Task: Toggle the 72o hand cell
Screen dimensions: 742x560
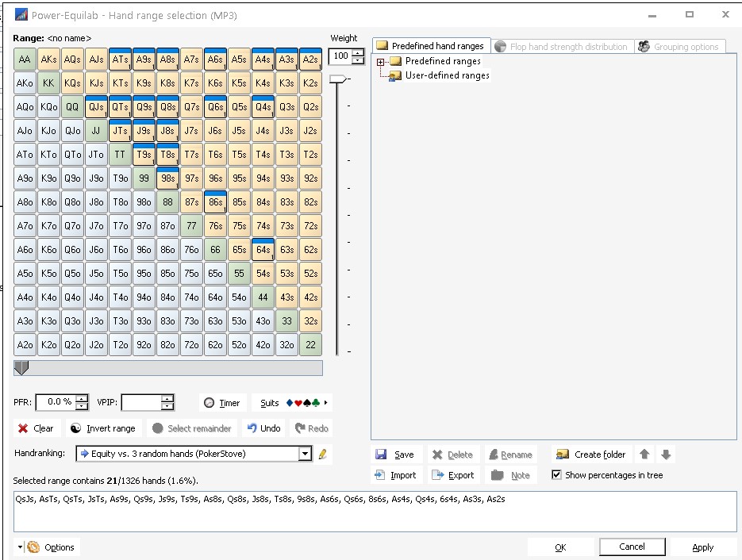Action: [192, 344]
